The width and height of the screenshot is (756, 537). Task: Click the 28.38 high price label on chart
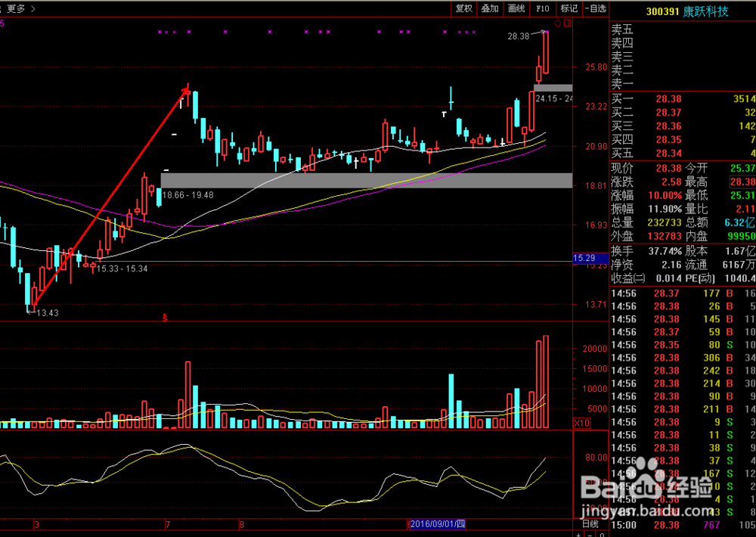pyautogui.click(x=519, y=36)
